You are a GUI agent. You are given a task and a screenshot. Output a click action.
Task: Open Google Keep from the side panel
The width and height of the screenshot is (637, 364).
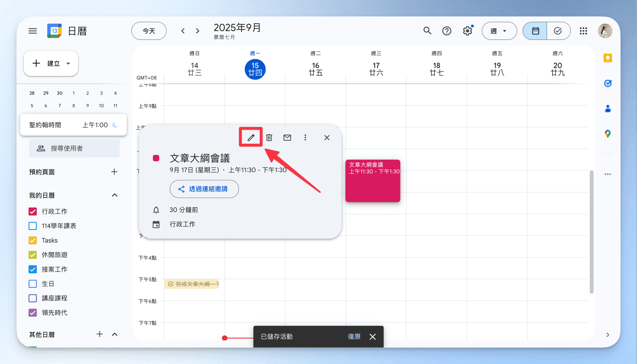pos(607,58)
